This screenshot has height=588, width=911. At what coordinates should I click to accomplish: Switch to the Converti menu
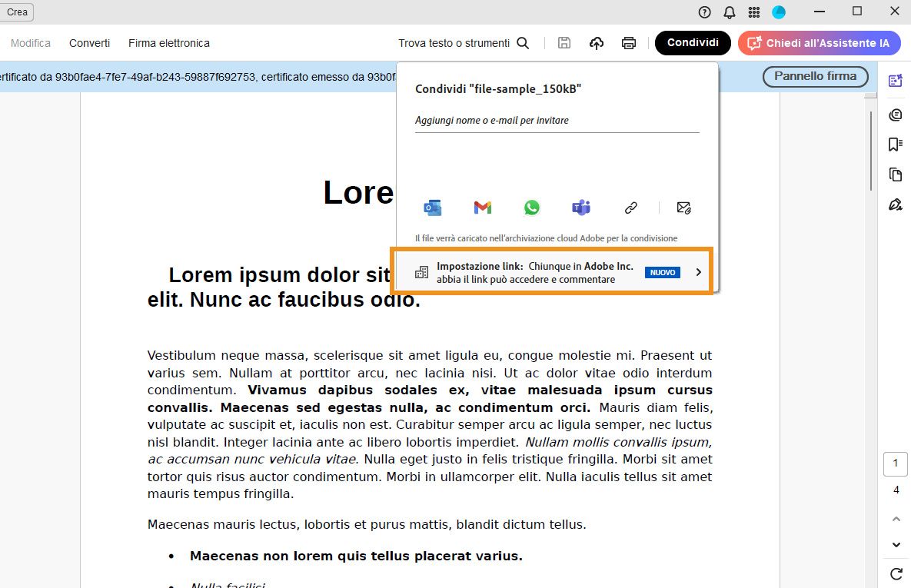(x=89, y=43)
